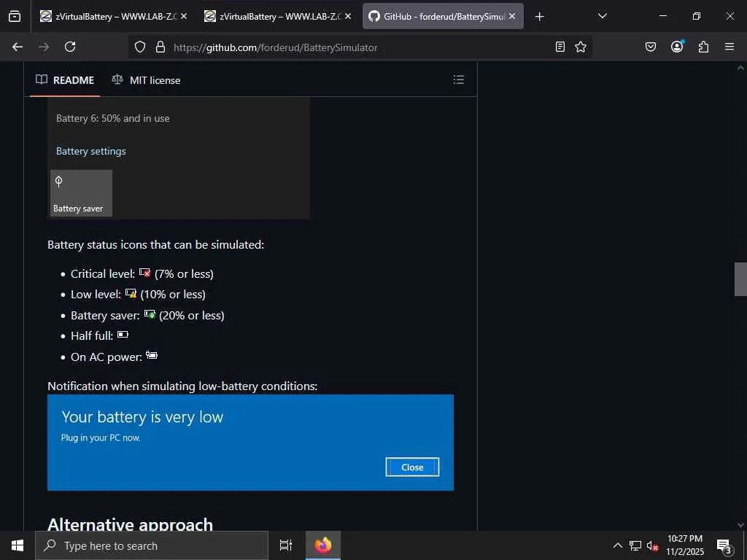The image size is (747, 560).
Task: Save page to Pocket
Action: pyautogui.click(x=650, y=47)
